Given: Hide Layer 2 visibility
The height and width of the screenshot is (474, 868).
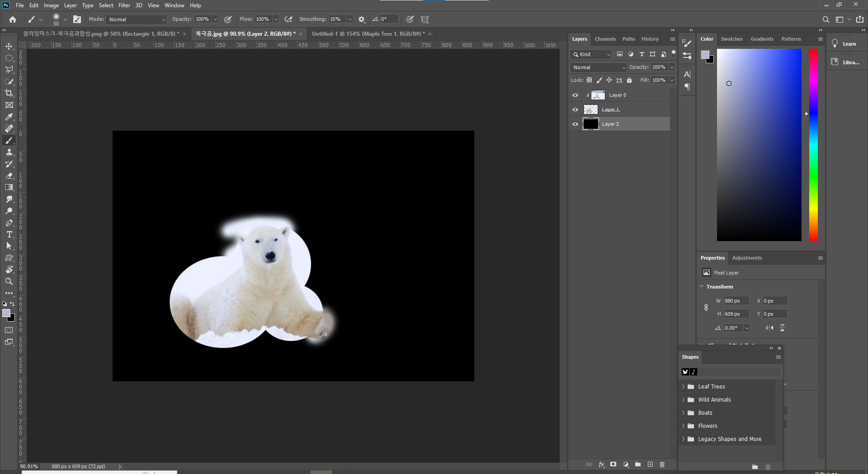Looking at the screenshot, I should click(x=575, y=124).
